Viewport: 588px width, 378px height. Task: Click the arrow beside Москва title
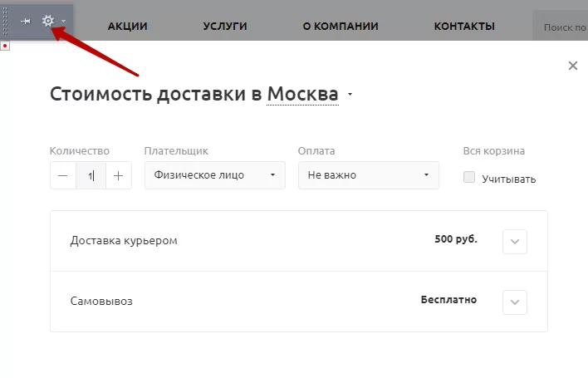(x=350, y=94)
